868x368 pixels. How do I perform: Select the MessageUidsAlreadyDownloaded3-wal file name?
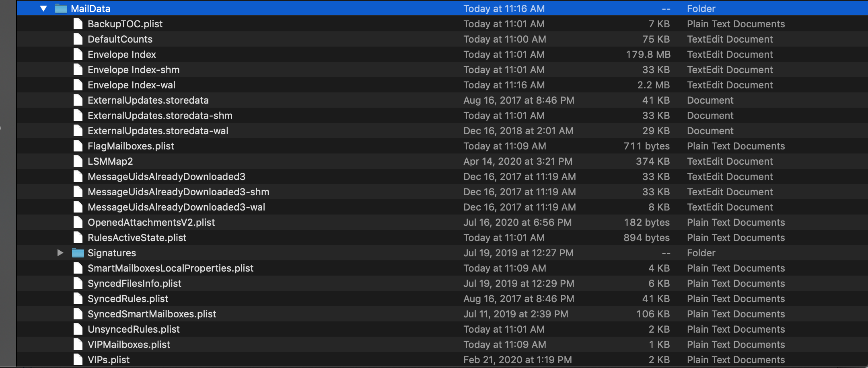coord(176,207)
